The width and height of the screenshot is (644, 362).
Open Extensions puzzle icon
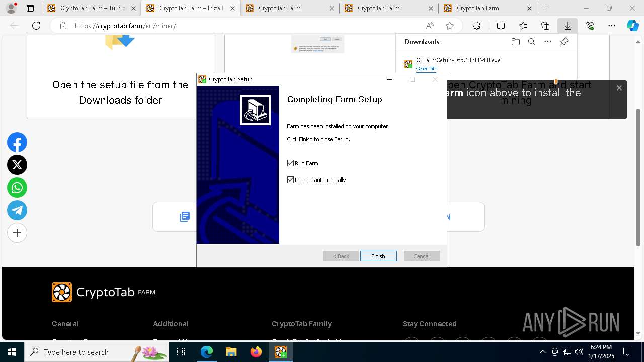click(x=476, y=26)
